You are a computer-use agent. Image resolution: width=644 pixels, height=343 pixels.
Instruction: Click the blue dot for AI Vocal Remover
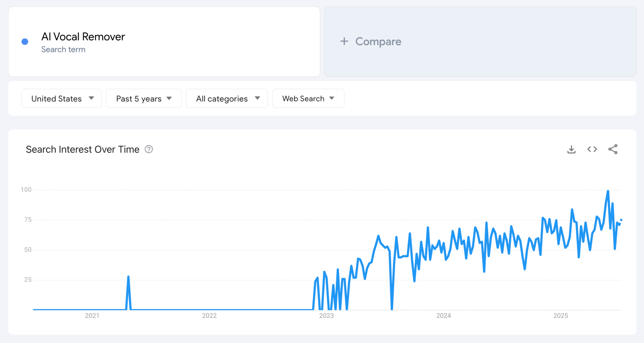click(x=25, y=42)
